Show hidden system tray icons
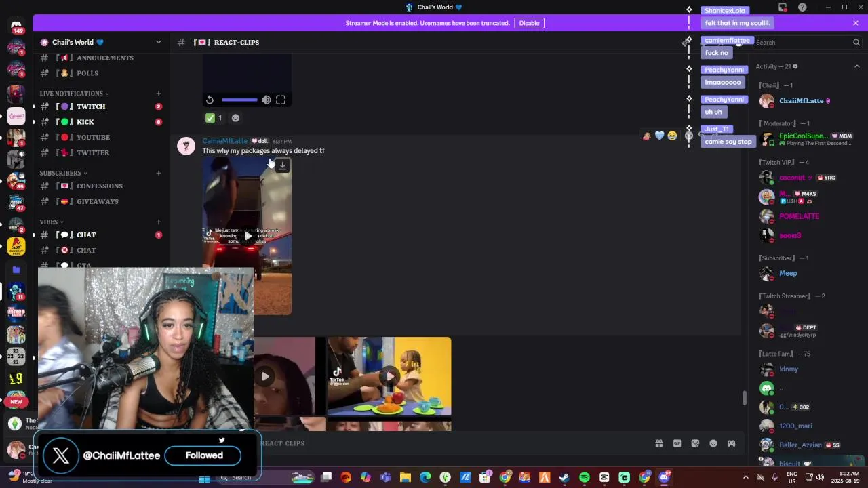This screenshot has height=488, width=868. 746,477
